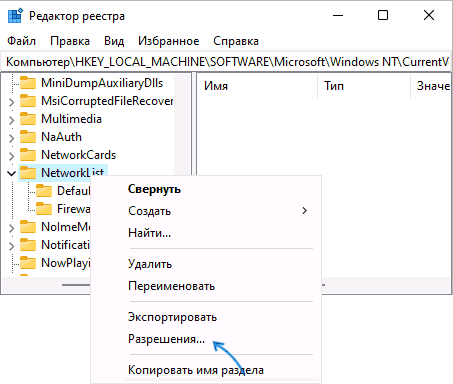Open the Файл menu
The image size is (453, 384).
[x=22, y=41]
